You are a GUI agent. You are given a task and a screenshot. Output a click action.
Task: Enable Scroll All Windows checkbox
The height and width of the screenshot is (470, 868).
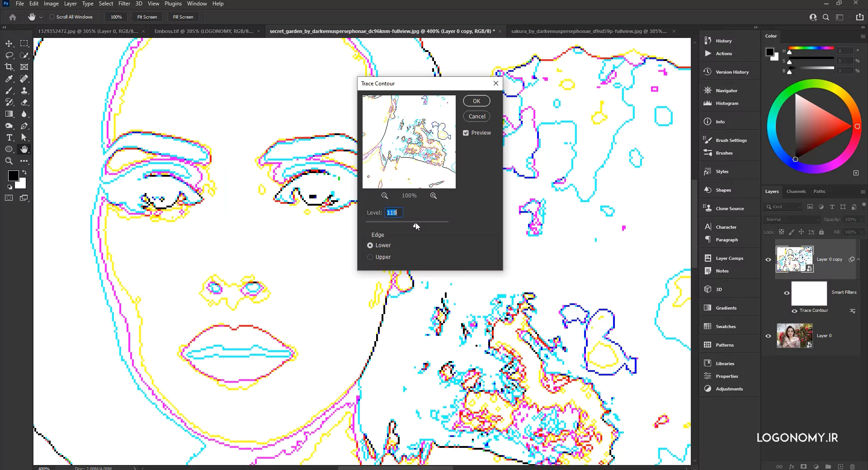coord(52,17)
